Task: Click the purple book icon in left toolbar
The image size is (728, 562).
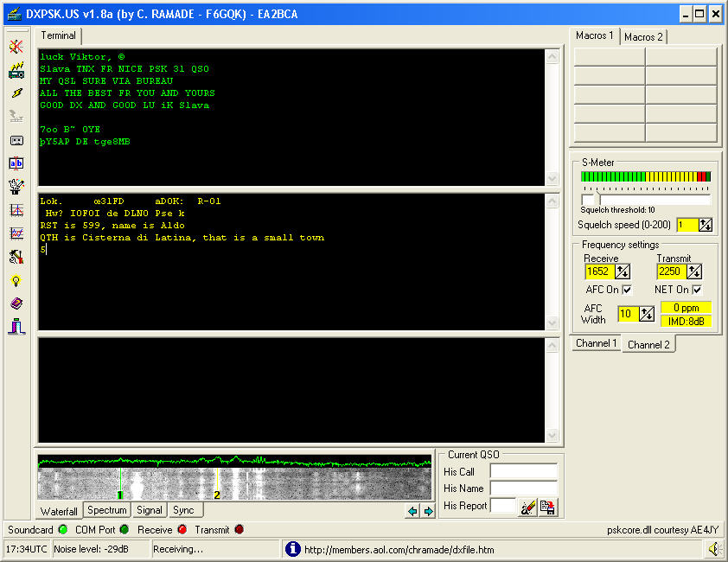Action: (16, 303)
